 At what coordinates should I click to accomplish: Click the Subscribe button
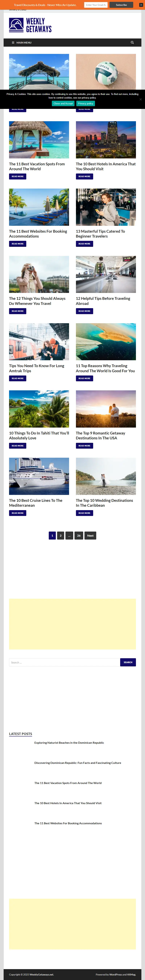pos(121,5)
